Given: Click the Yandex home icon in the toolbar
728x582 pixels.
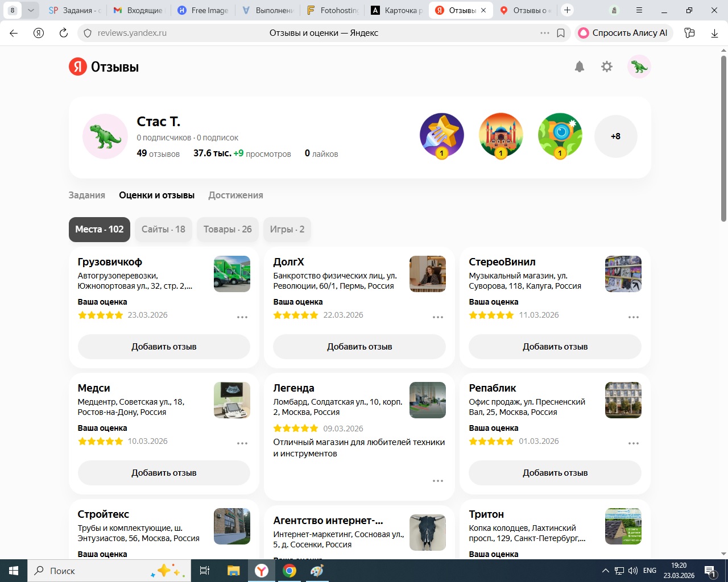Looking at the screenshot, I should 39,33.
